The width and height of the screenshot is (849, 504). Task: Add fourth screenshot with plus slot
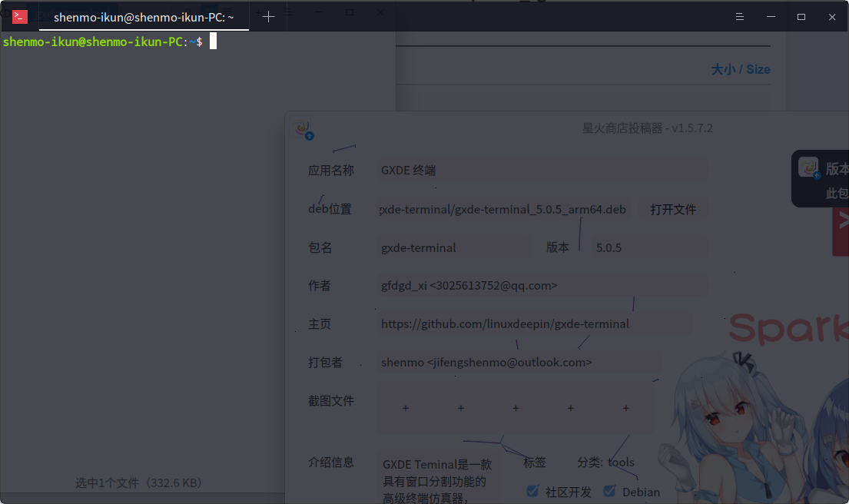click(571, 408)
